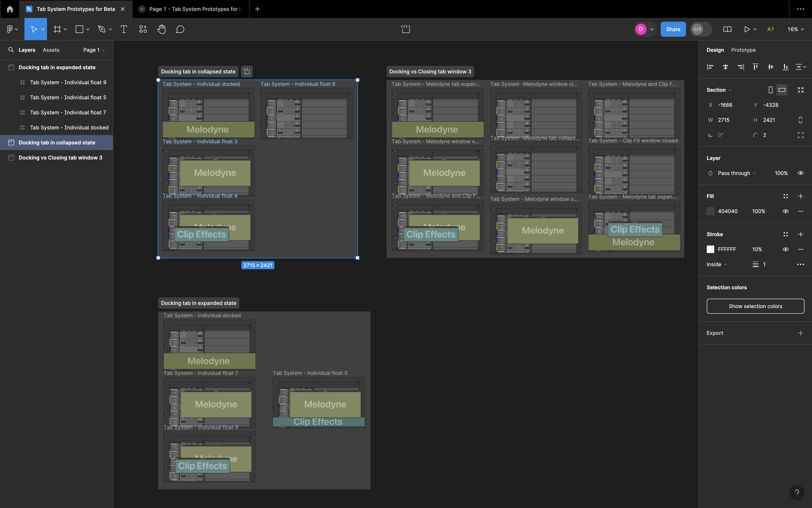Click the Share button
This screenshot has height=508, width=812.
pos(673,29)
